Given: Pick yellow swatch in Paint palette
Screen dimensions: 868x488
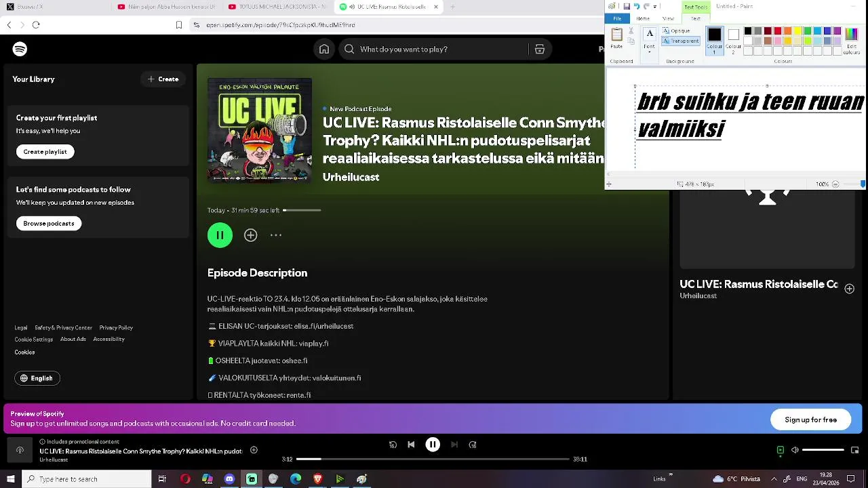Looking at the screenshot, I should pyautogui.click(x=797, y=31).
